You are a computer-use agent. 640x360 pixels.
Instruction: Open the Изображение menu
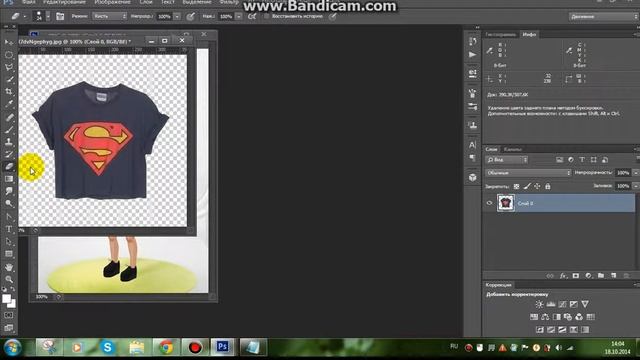click(112, 2)
